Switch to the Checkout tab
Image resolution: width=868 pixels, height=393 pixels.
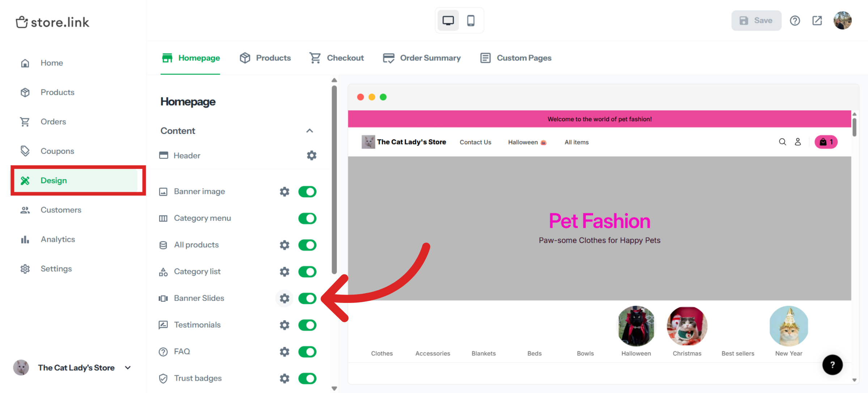point(336,58)
